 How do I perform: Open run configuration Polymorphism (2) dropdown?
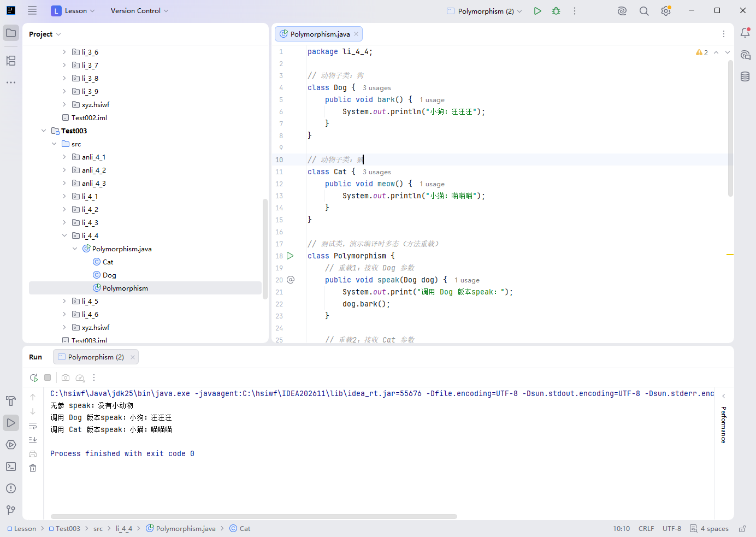coord(485,11)
